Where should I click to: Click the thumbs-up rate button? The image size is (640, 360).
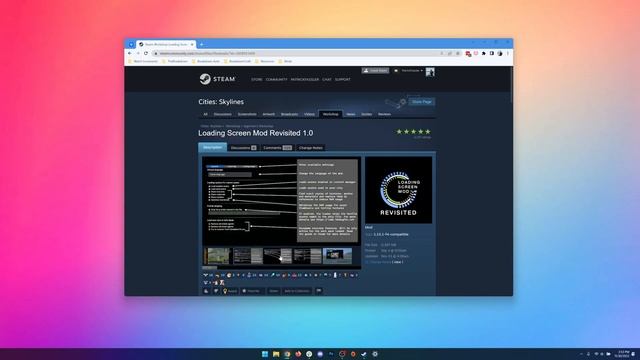(x=206, y=291)
